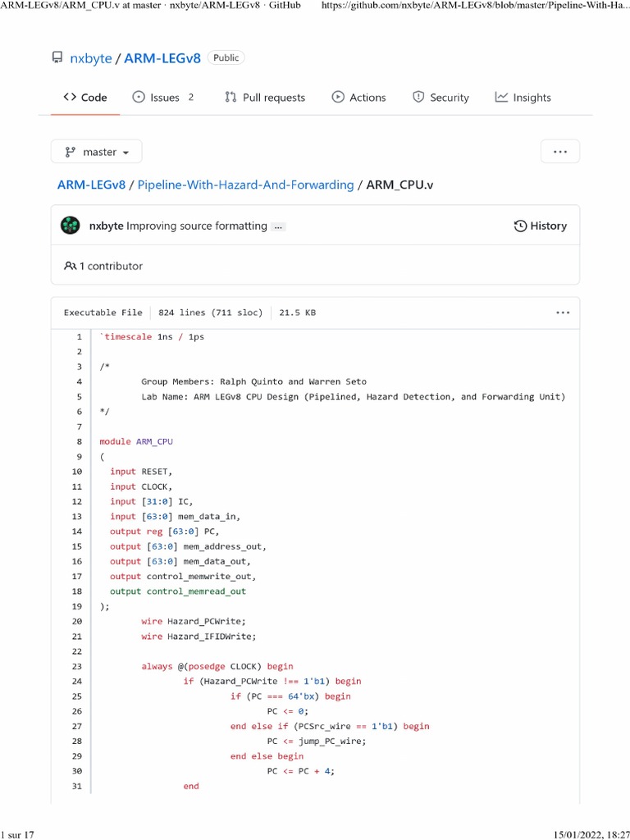The image size is (630, 840).
Task: Open more options menu beside branch
Action: click(560, 152)
